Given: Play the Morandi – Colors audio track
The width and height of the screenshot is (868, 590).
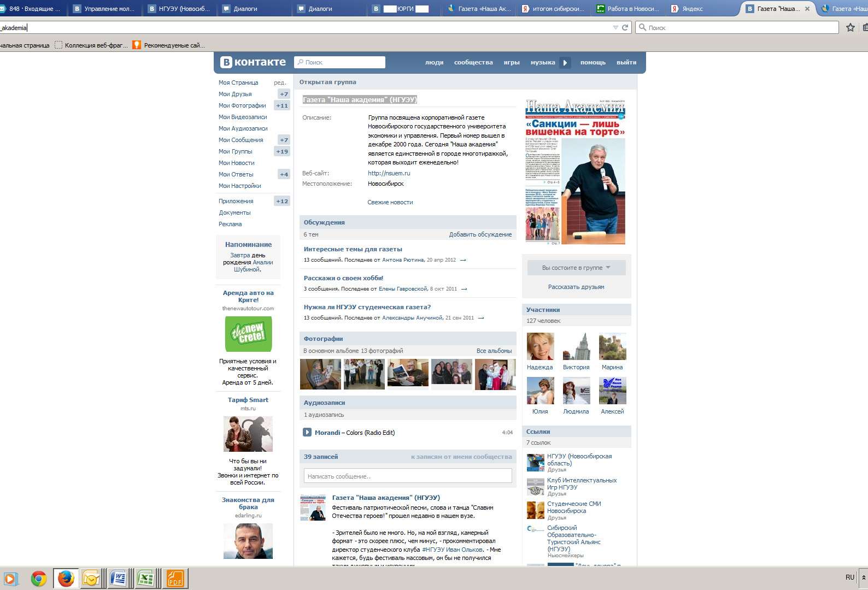Looking at the screenshot, I should coord(307,433).
